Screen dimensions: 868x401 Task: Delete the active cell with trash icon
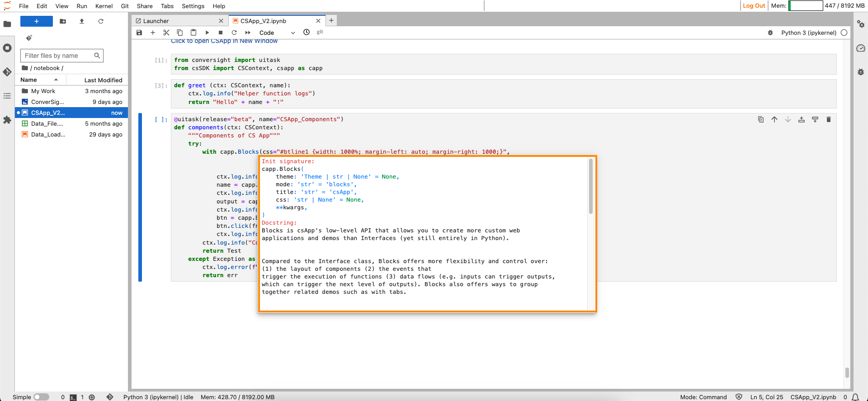(829, 119)
